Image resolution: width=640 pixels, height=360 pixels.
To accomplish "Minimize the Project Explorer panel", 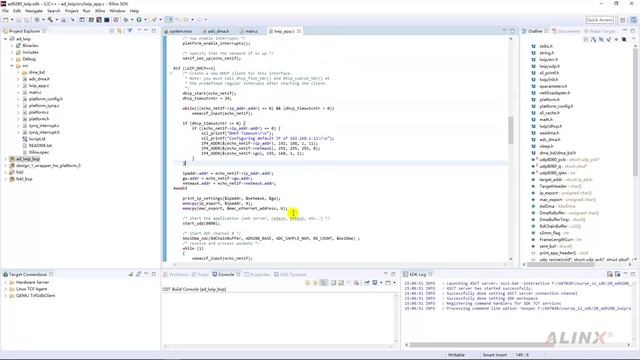I will coord(146,31).
